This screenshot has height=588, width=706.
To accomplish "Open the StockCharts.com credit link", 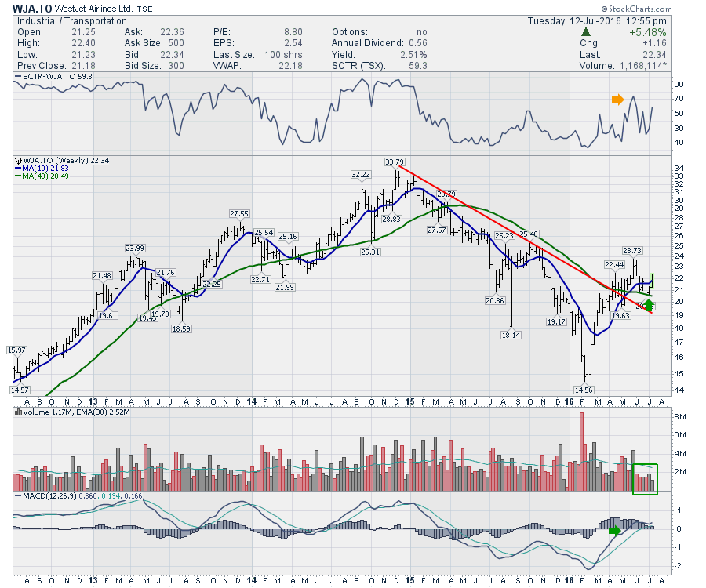I will (x=636, y=9).
